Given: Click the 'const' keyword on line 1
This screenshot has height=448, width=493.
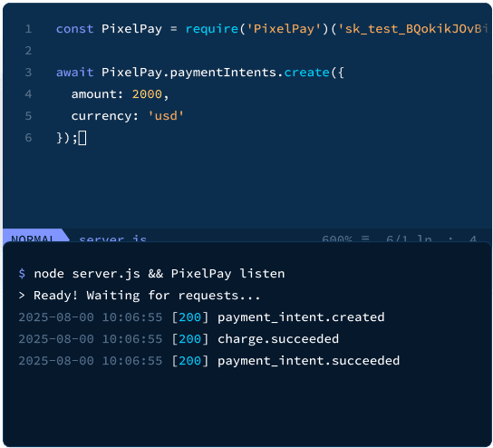Looking at the screenshot, I should 75,29.
